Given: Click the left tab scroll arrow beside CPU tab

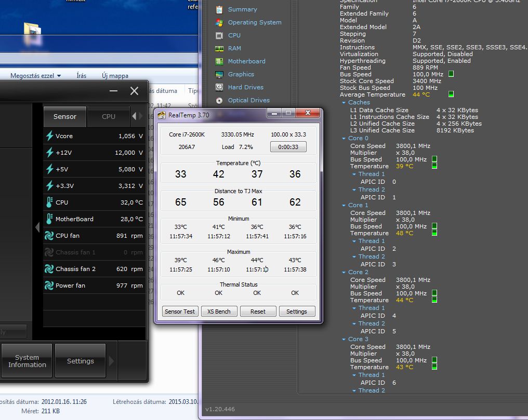Looking at the screenshot, I should (x=134, y=116).
